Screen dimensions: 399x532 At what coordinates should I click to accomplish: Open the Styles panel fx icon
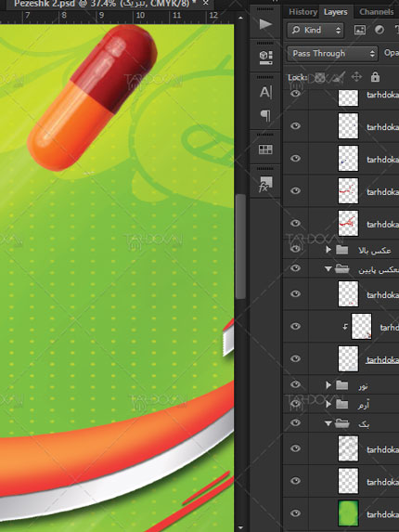tap(265, 184)
